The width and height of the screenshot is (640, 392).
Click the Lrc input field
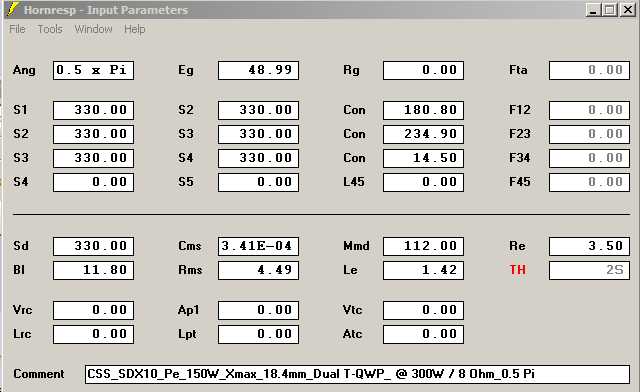coord(93,334)
